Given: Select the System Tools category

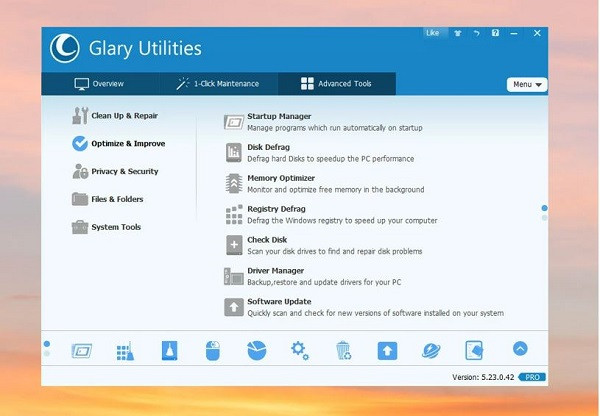Looking at the screenshot, I should pyautogui.click(x=106, y=227).
